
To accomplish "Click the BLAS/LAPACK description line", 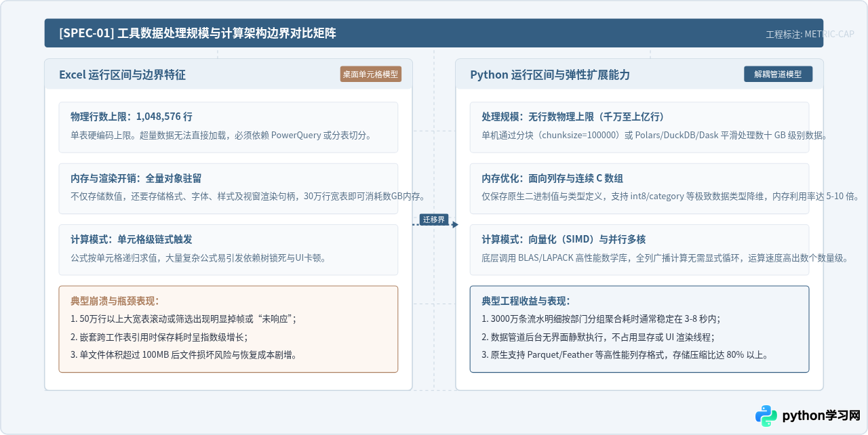I will point(665,257).
